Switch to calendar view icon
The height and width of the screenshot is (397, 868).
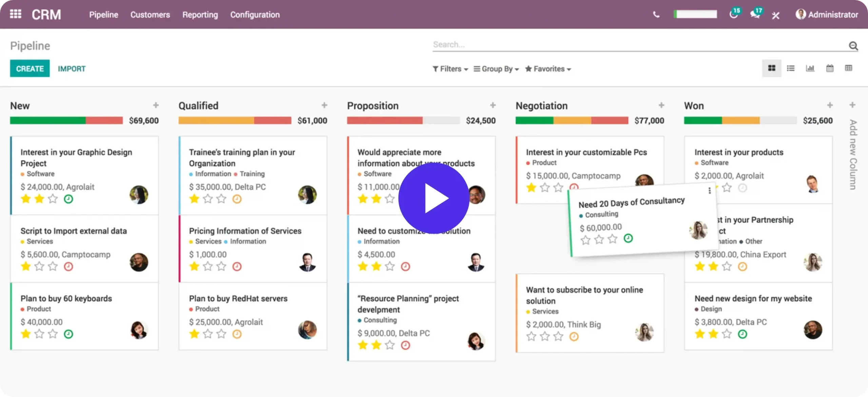pyautogui.click(x=830, y=68)
